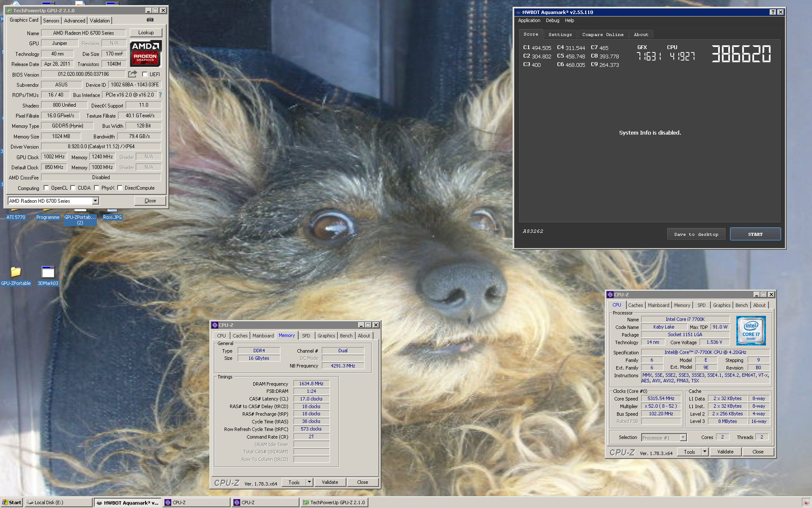
Task: Click the Close button in GPU-Z
Action: click(x=150, y=201)
